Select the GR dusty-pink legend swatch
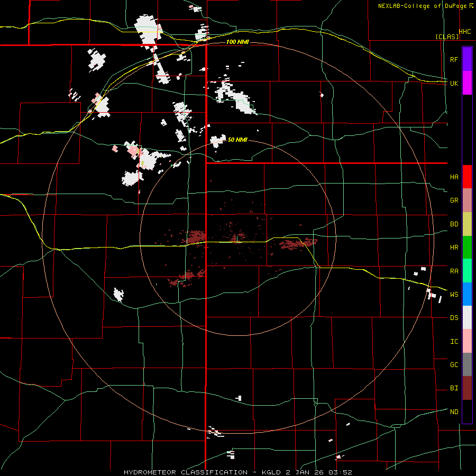Image resolution: width=476 pixels, height=476 pixels. click(x=467, y=200)
